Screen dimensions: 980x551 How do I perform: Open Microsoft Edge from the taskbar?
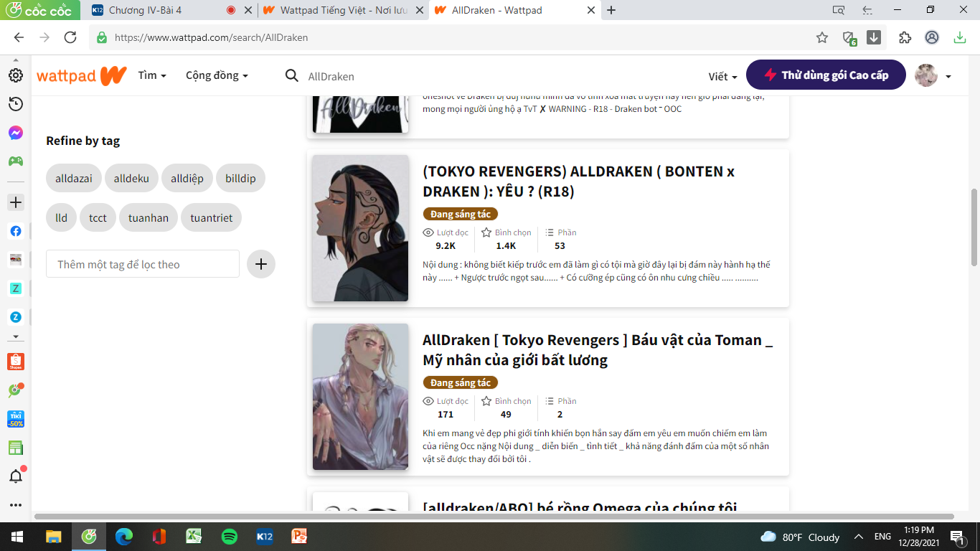[124, 536]
